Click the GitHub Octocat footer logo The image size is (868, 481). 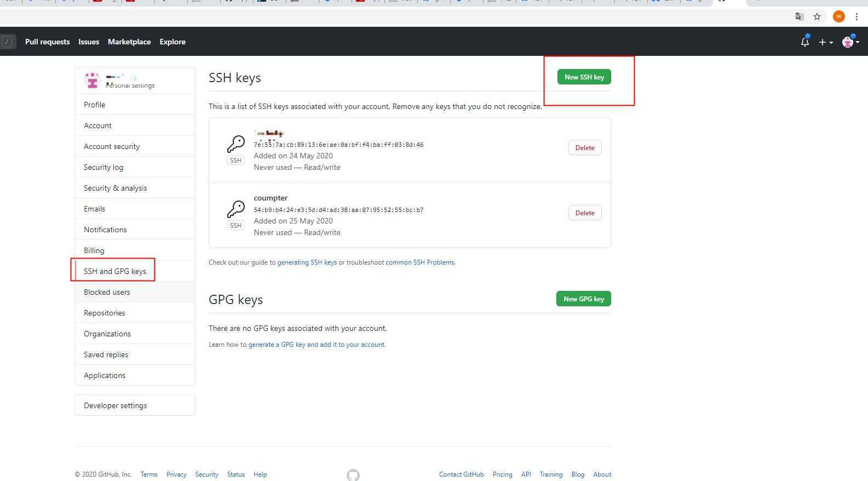353,474
